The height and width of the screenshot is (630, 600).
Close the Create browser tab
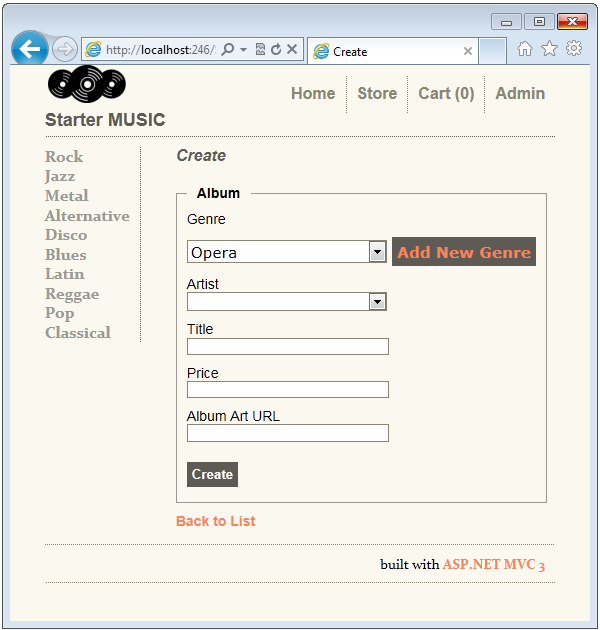click(467, 51)
